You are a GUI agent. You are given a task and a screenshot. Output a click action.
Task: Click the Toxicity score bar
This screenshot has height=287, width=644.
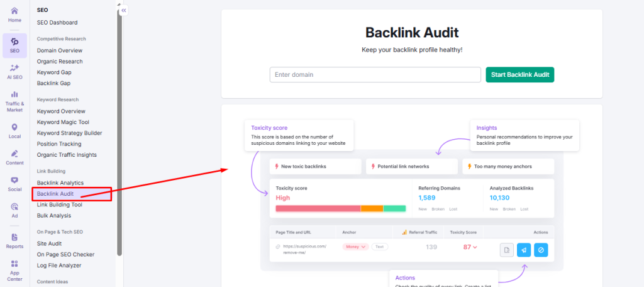[340, 208]
